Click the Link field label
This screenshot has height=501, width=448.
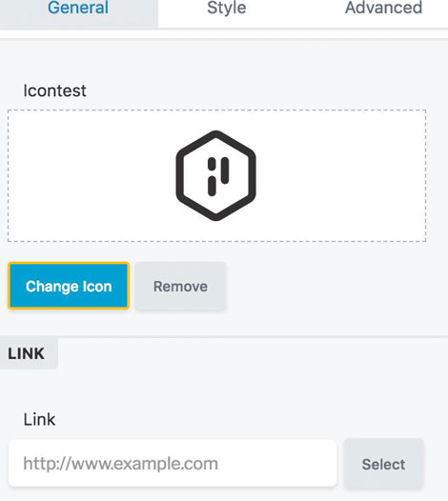pyautogui.click(x=39, y=419)
